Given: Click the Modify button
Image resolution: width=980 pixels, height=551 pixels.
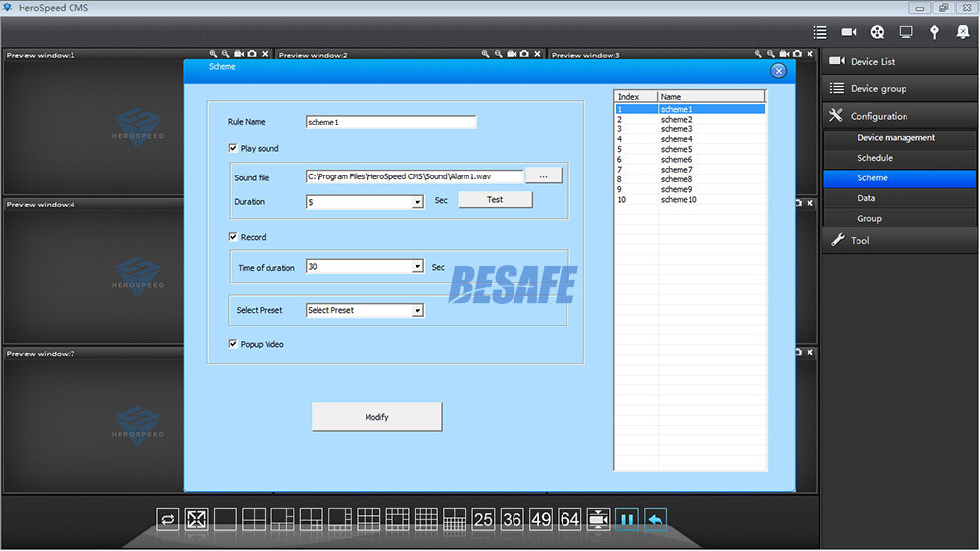Looking at the screenshot, I should click(x=376, y=417).
